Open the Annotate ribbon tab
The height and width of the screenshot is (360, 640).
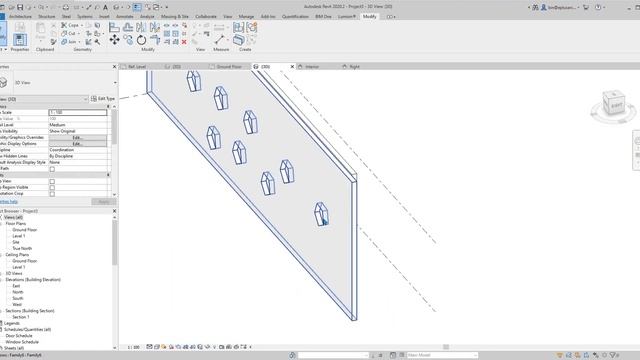pyautogui.click(x=125, y=16)
